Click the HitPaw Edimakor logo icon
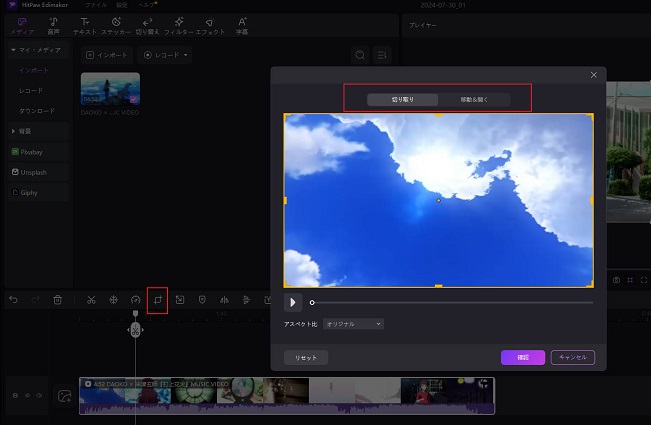Screen dimensions: 651x425 pos(12,5)
